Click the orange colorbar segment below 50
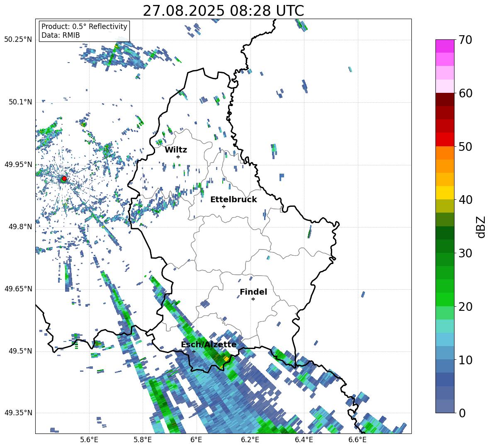The height and width of the screenshot is (448, 491). click(x=445, y=153)
